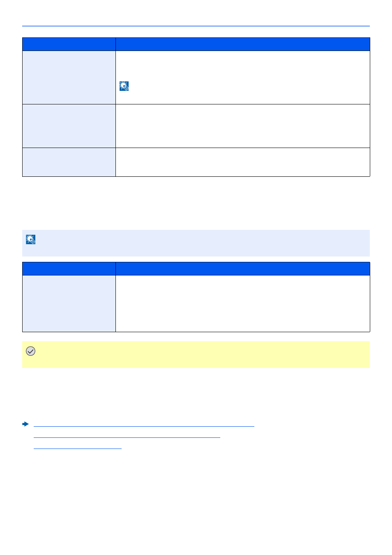This screenshot has height=555, width=392.
Task: Select the bottom table's left header cell
Action: coord(69,269)
